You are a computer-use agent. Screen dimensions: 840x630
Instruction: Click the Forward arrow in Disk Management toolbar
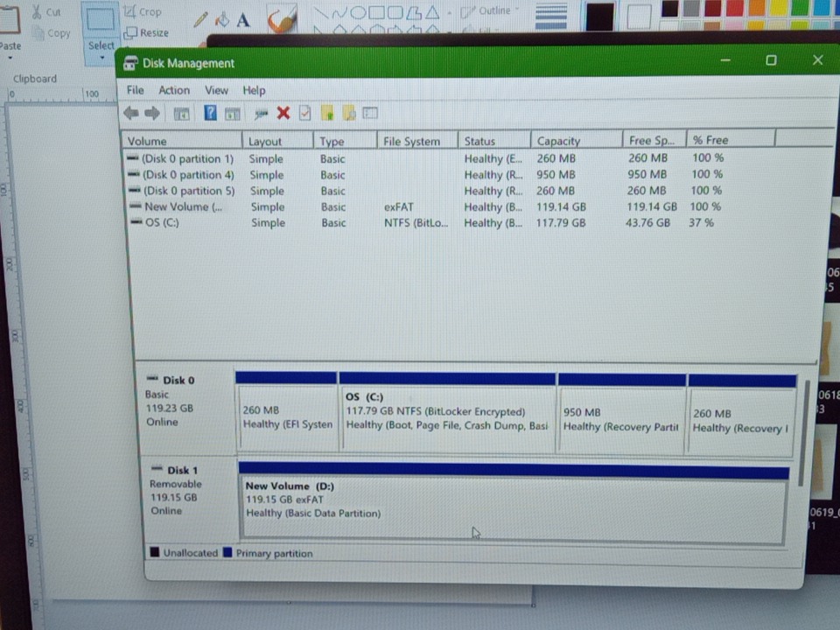152,113
